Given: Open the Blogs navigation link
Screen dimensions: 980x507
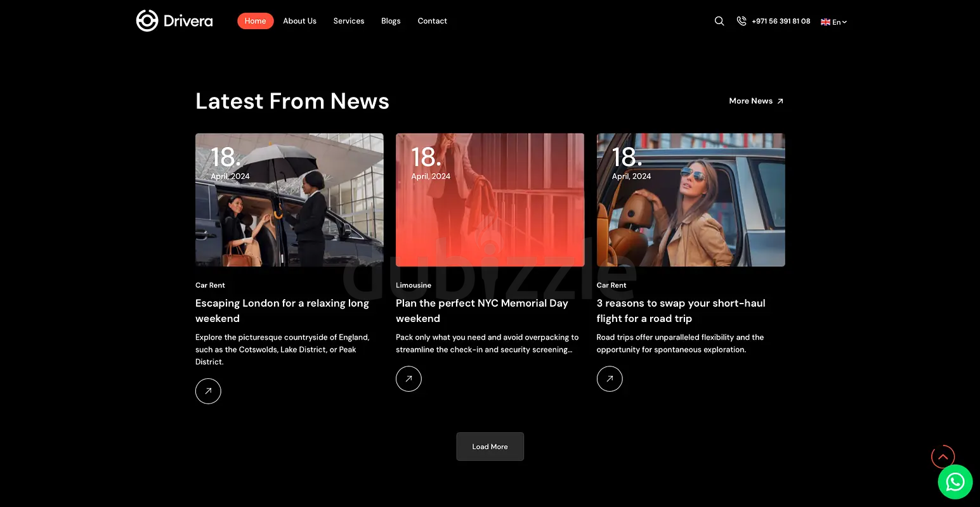Looking at the screenshot, I should point(391,21).
